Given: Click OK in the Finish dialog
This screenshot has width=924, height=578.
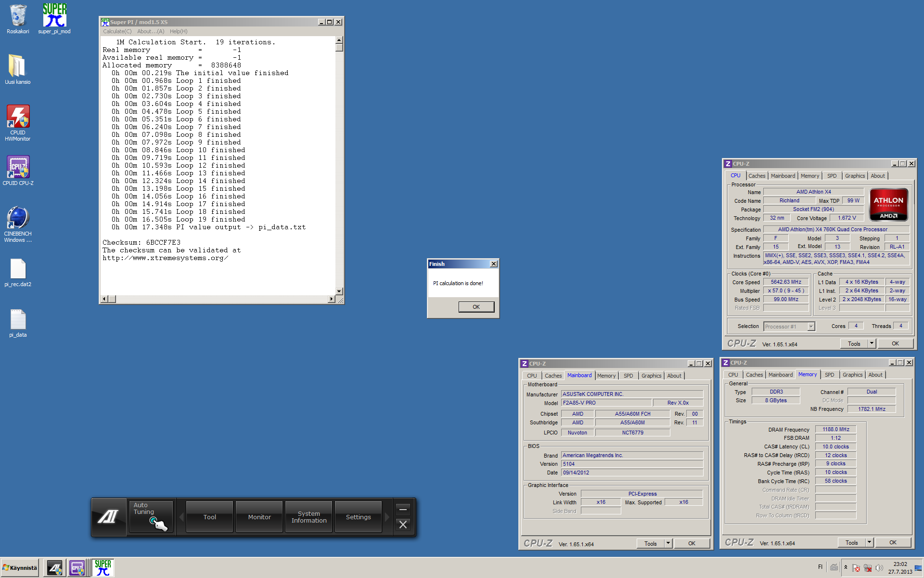Looking at the screenshot, I should click(x=476, y=307).
